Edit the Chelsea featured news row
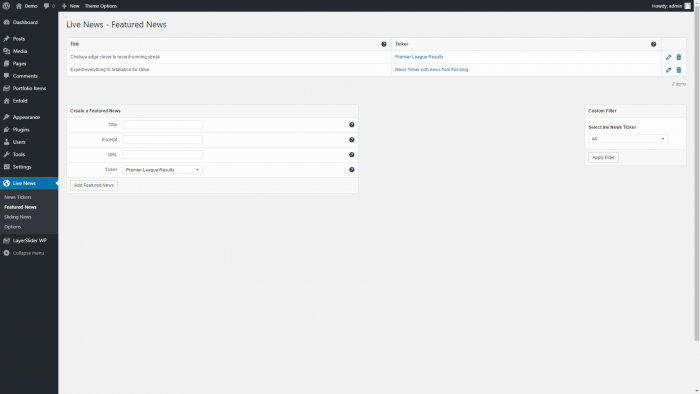This screenshot has height=394, width=700. [x=668, y=57]
